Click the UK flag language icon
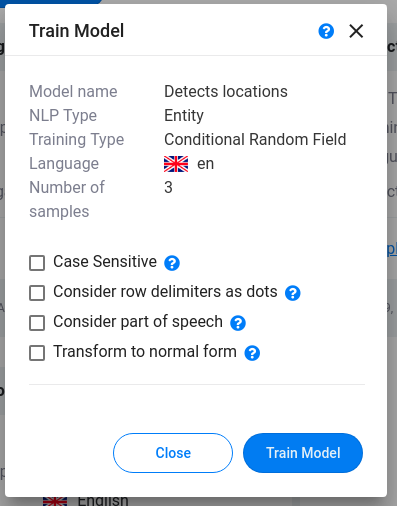 [176, 164]
